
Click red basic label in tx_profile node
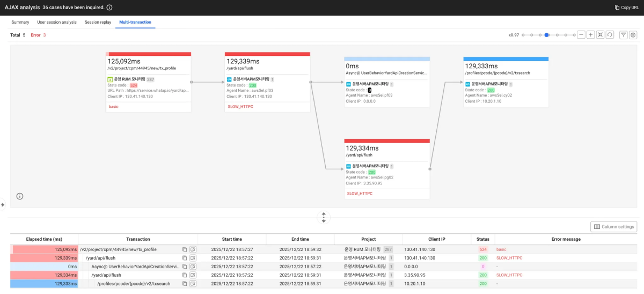pyautogui.click(x=113, y=107)
